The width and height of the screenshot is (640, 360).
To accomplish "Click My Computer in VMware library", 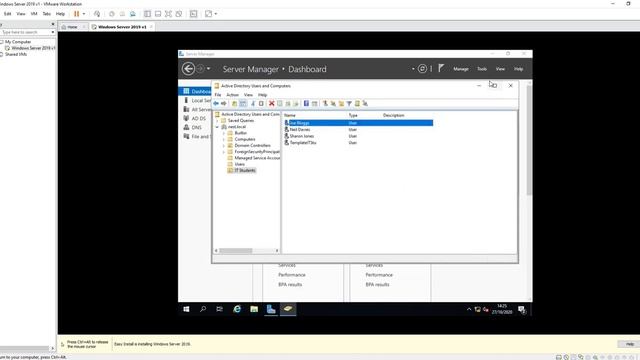I will click(18, 42).
